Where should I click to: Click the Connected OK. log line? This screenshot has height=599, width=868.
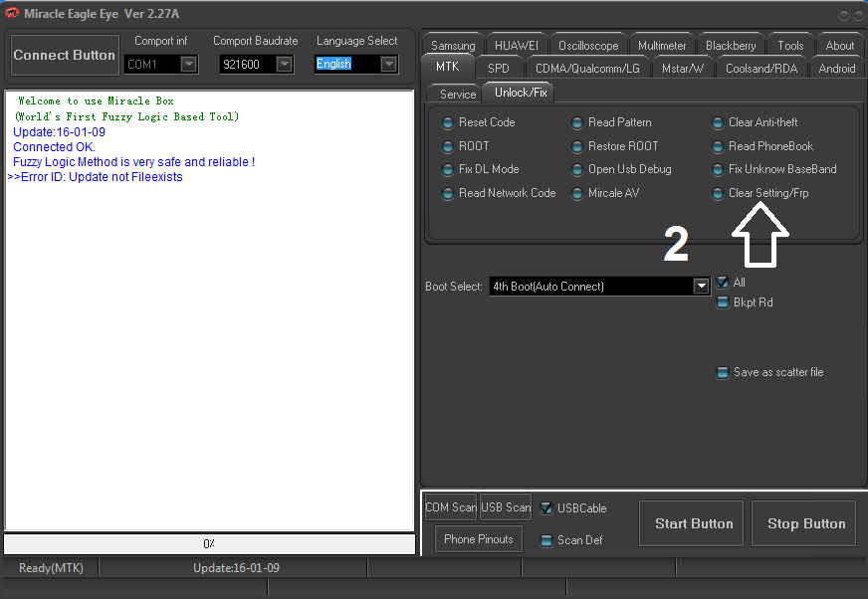[x=54, y=147]
